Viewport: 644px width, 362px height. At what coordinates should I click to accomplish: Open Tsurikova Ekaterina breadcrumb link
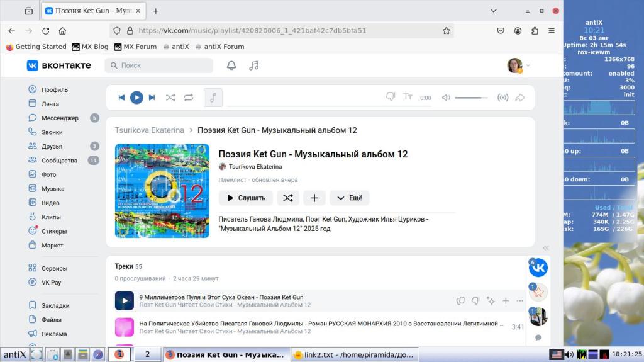(150, 130)
